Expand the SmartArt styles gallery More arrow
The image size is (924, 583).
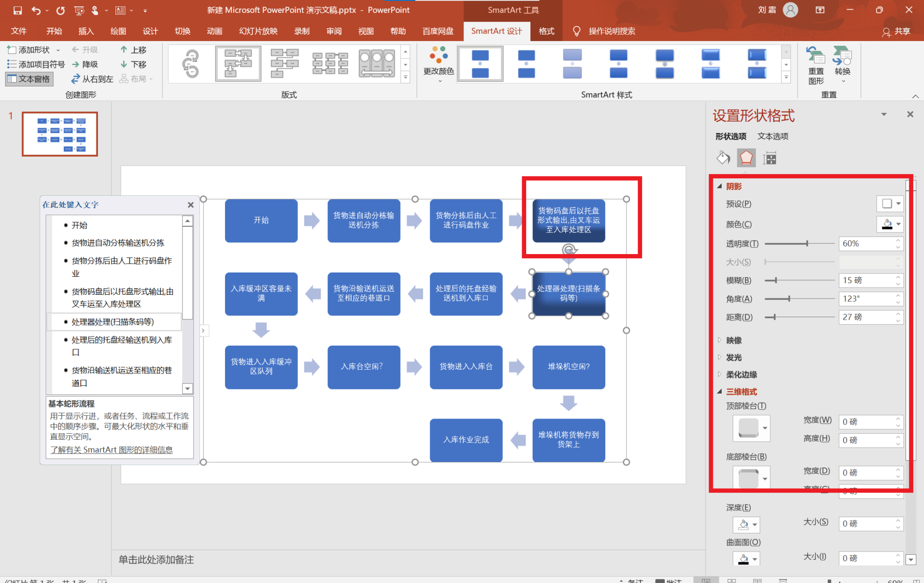pyautogui.click(x=786, y=77)
